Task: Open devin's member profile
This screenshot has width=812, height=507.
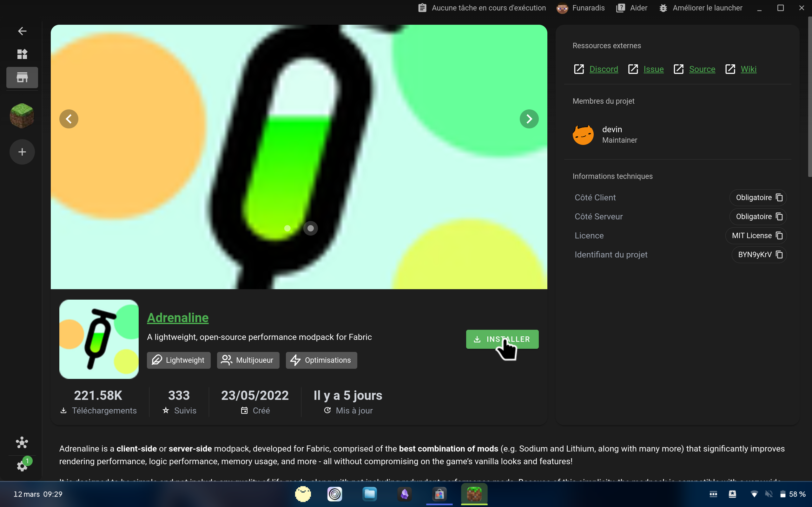Action: pyautogui.click(x=605, y=134)
